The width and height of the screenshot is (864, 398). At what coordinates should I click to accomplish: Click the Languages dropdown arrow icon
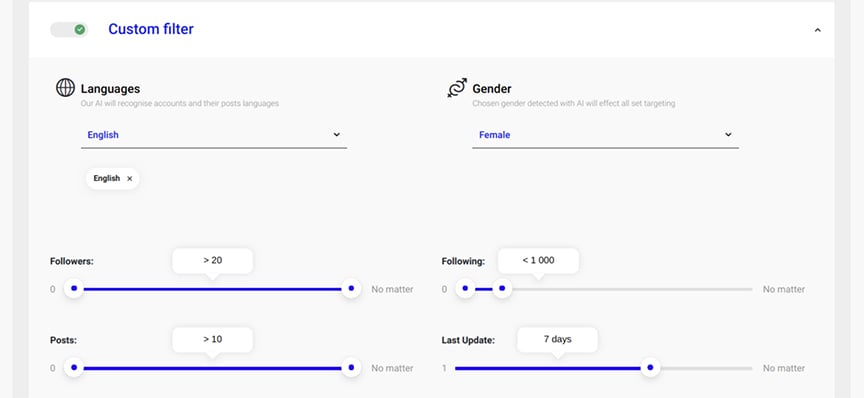(337, 135)
